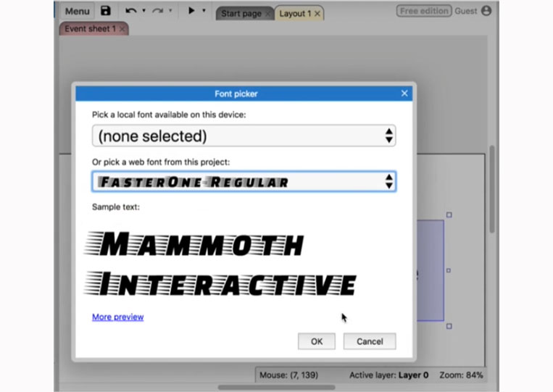Click the top-right selection resize handle
Viewport: 553px width, 392px height.
coord(449,214)
